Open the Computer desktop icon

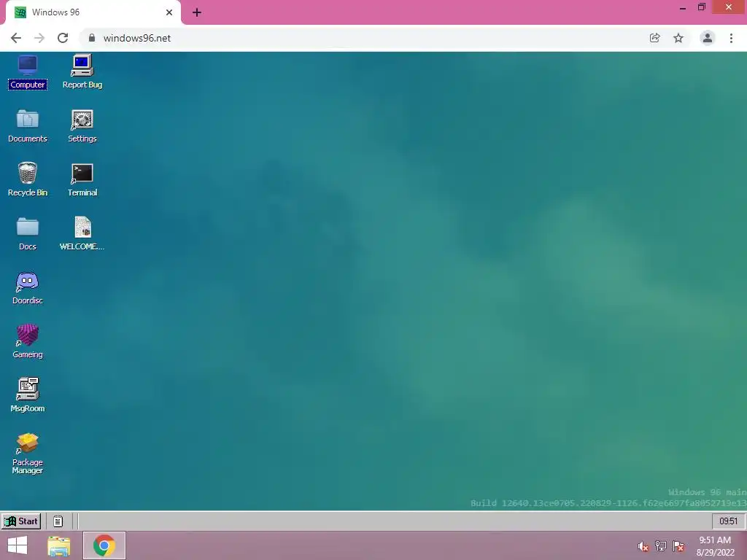tap(28, 72)
